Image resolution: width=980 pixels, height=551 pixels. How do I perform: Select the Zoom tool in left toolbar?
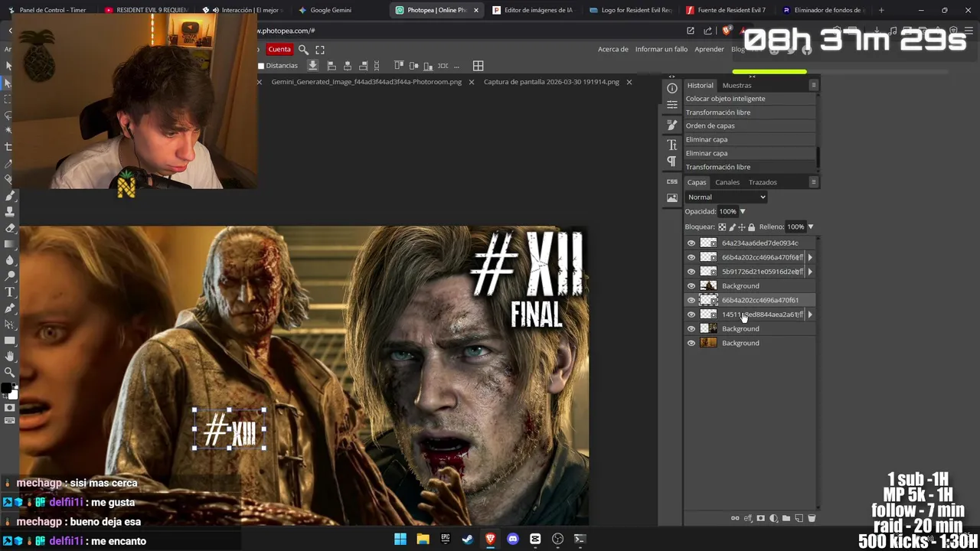tap(9, 372)
